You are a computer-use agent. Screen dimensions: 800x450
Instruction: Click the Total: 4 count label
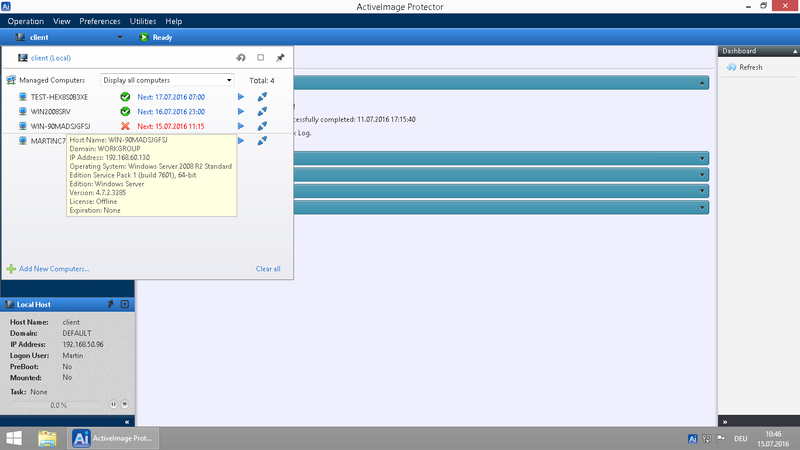point(262,81)
